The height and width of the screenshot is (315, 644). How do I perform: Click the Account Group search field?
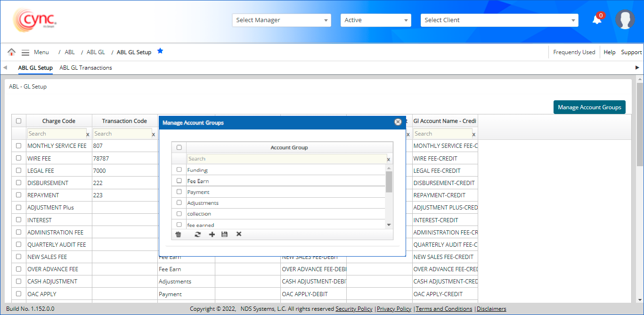pos(286,159)
